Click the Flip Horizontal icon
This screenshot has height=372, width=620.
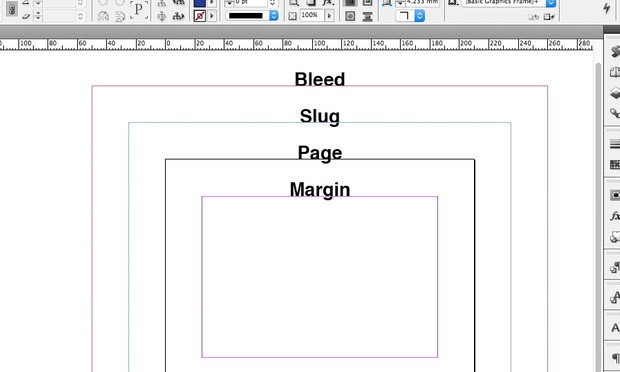(x=103, y=16)
